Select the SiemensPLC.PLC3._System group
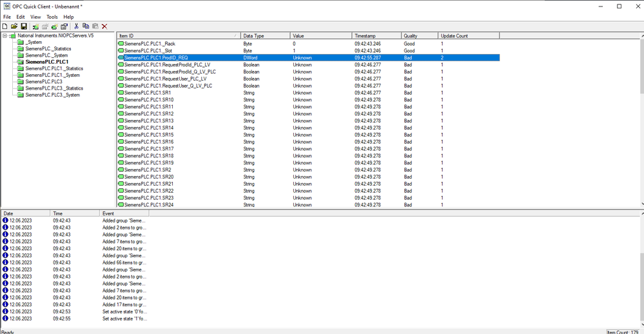Viewport: 644px width, 334px height. point(53,95)
